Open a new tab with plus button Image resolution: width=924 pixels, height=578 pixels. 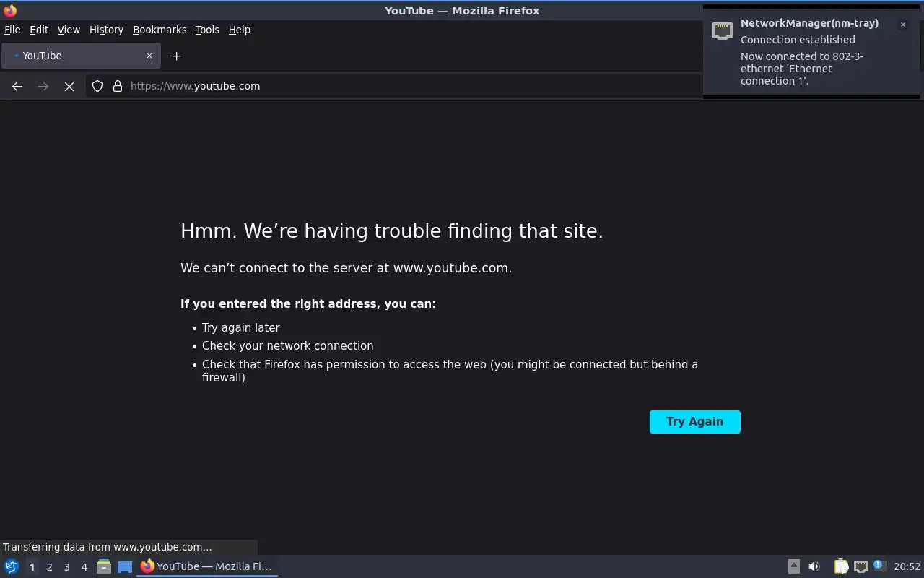pos(176,56)
